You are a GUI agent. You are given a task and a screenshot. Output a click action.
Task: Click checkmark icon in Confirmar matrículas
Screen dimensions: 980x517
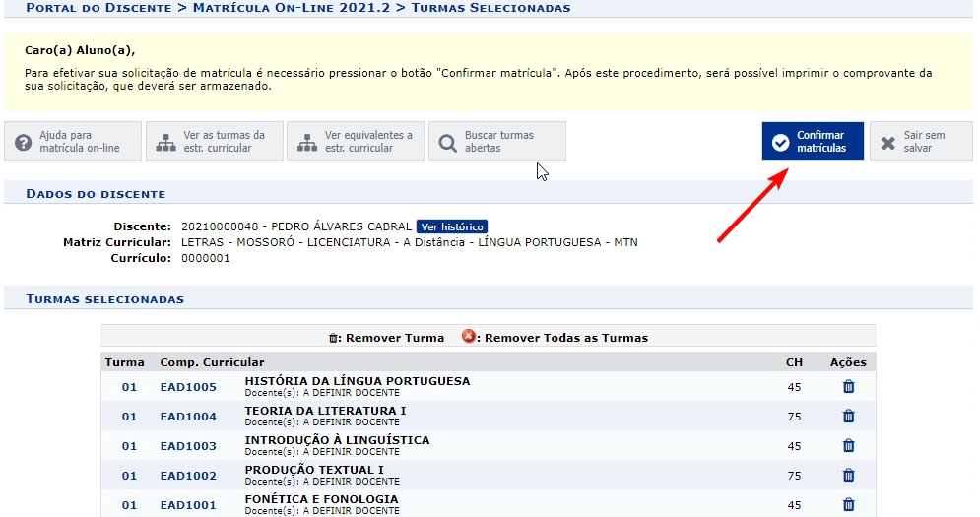(780, 143)
